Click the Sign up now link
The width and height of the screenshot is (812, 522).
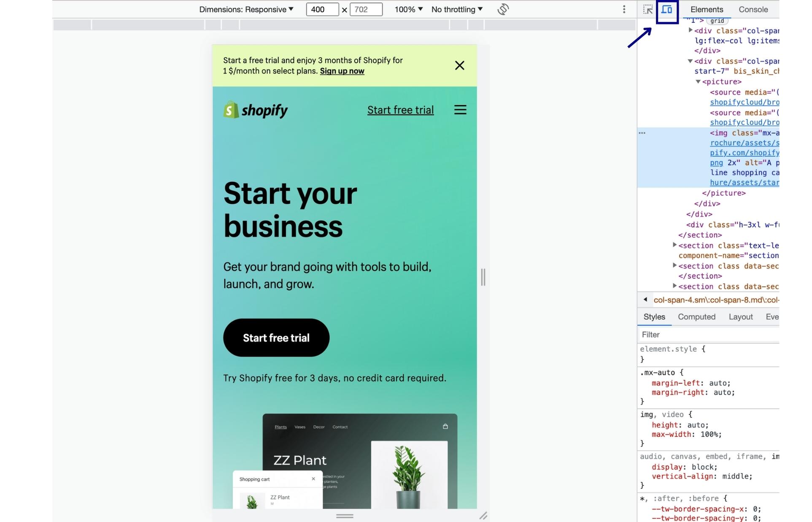click(x=342, y=71)
